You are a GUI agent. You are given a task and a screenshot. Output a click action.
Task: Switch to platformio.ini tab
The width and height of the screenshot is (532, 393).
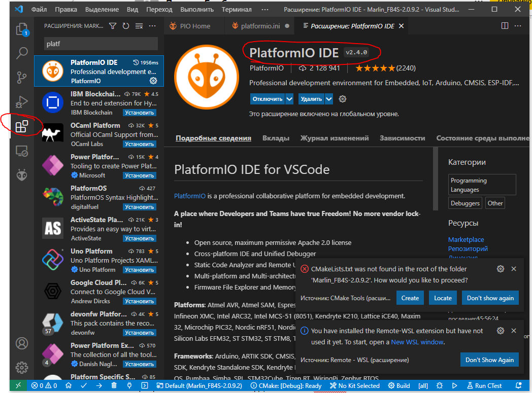(260, 26)
